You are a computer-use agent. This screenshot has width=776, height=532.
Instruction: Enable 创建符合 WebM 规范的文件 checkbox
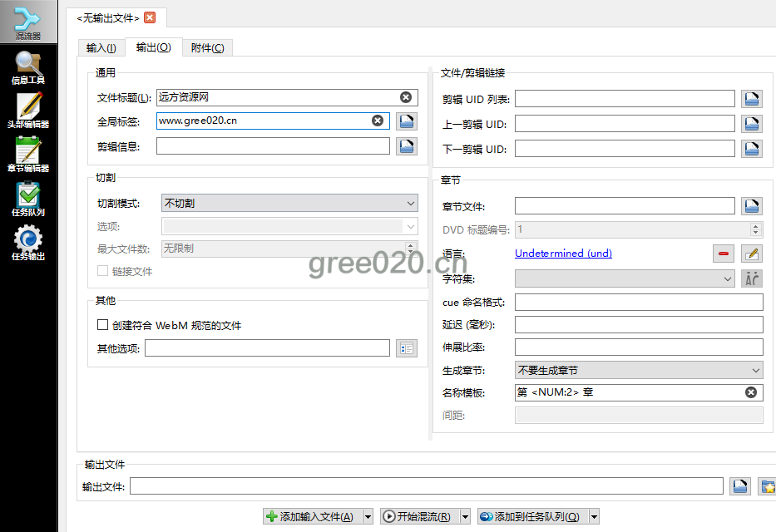[103, 325]
